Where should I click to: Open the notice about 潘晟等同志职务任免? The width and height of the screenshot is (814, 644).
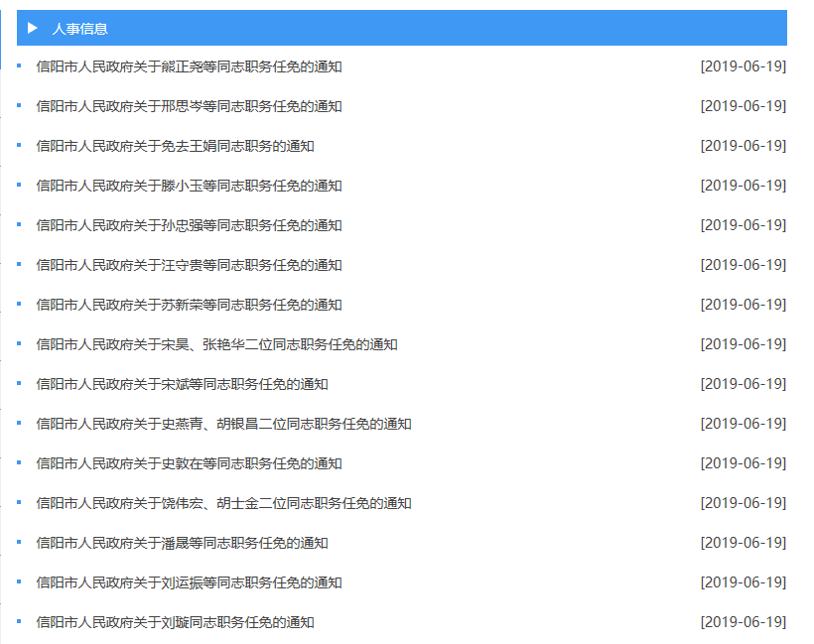point(183,543)
